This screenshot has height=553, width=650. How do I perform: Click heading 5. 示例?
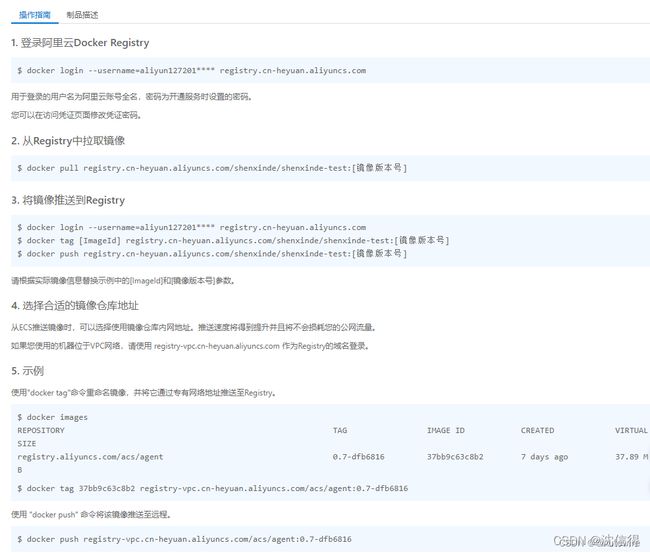point(27,371)
